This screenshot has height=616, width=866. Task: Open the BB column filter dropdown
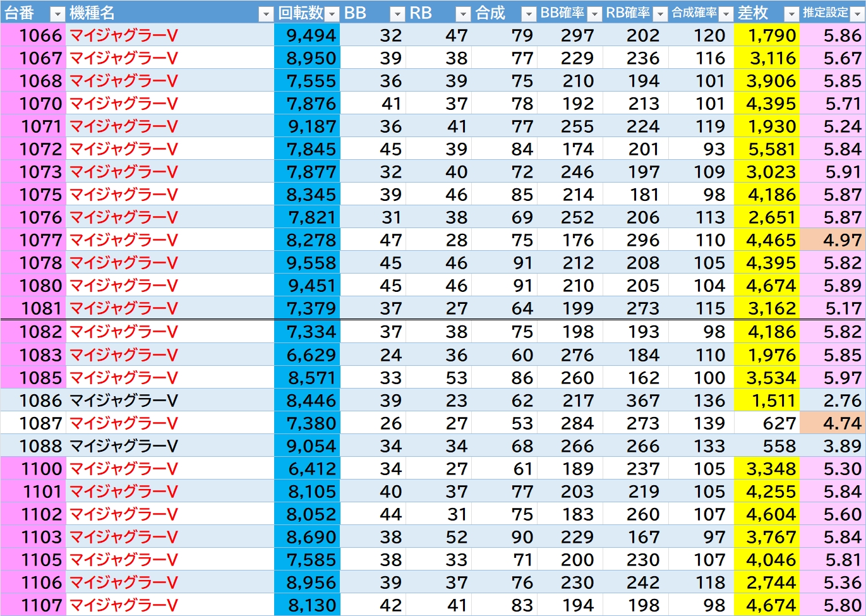pyautogui.click(x=397, y=13)
